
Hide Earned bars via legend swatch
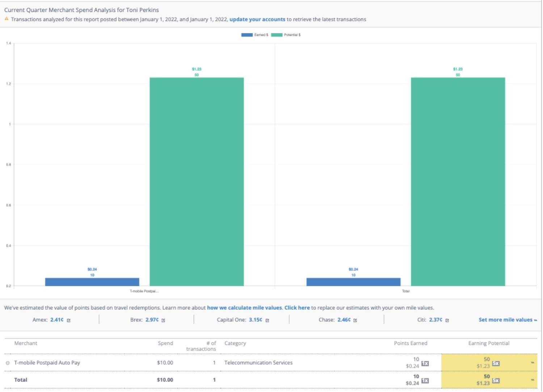pyautogui.click(x=247, y=35)
